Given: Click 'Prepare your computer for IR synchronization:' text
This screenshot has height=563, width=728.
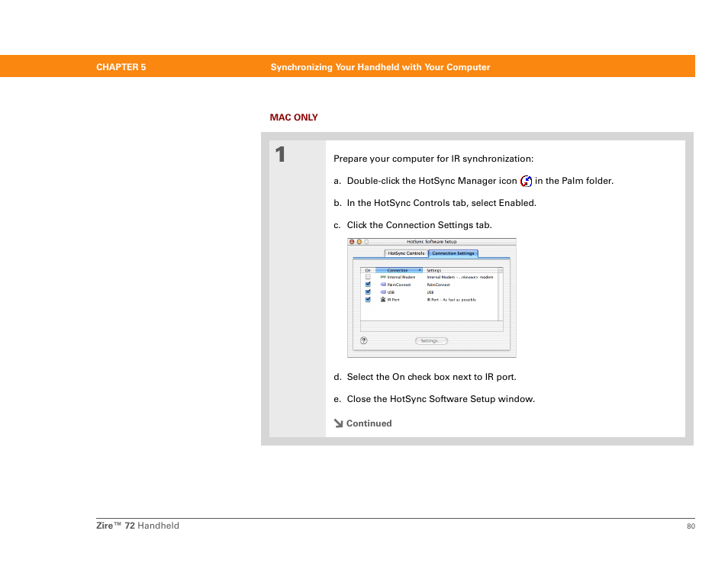Looking at the screenshot, I should pos(433,159).
